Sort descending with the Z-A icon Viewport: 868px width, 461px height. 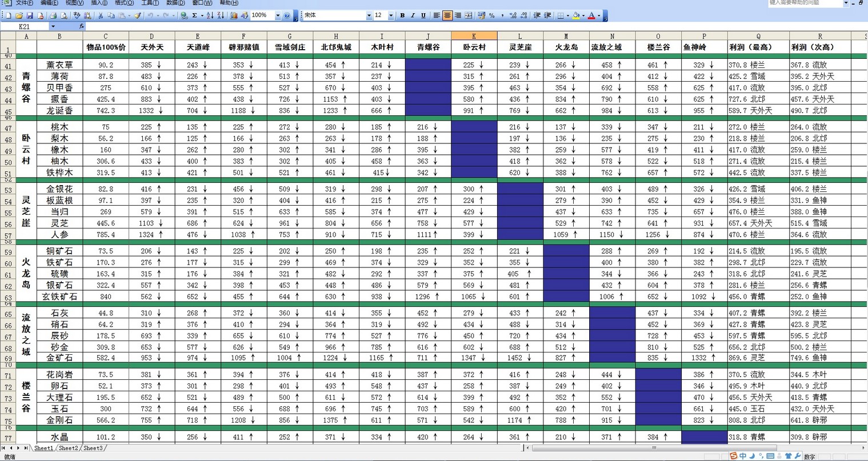click(x=221, y=15)
